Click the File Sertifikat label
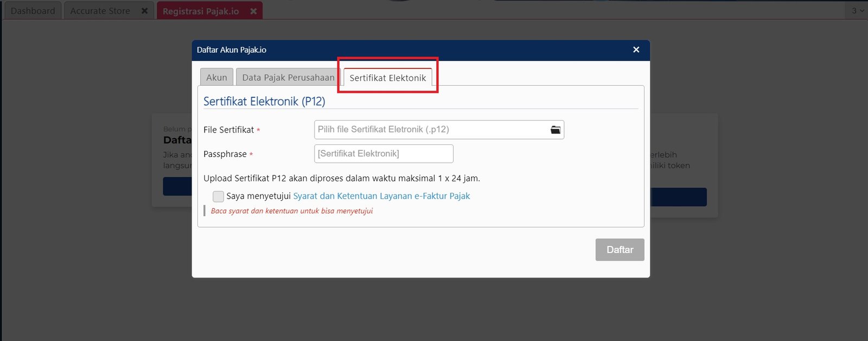 [228, 130]
